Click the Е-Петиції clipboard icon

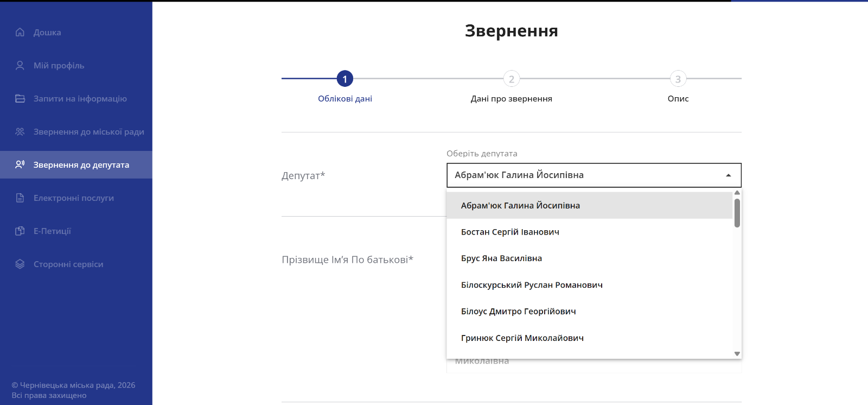(20, 231)
